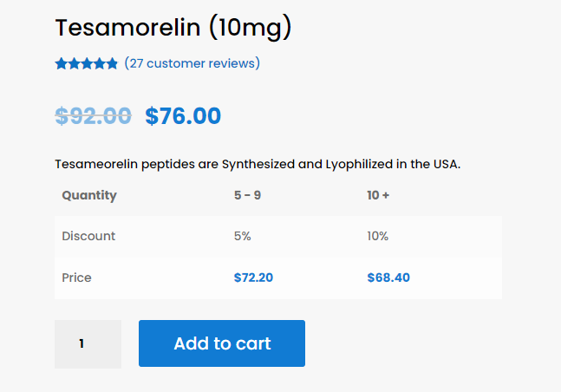This screenshot has width=561, height=392.
Task: Select the $72.20 tier price
Action: pyautogui.click(x=253, y=278)
